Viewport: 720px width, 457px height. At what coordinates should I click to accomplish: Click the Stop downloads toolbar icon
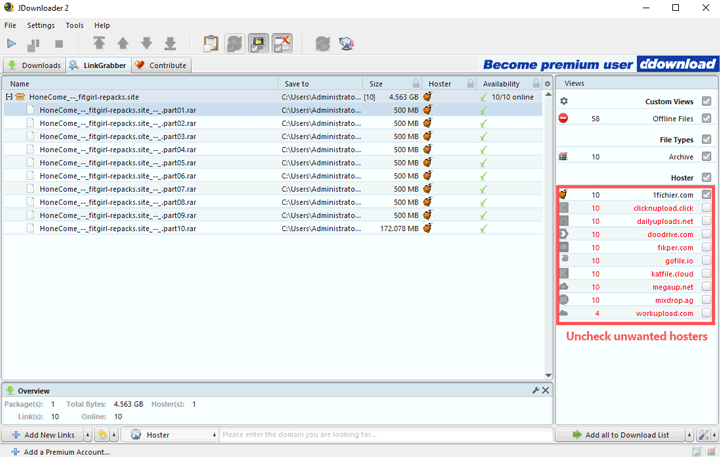pos(59,44)
